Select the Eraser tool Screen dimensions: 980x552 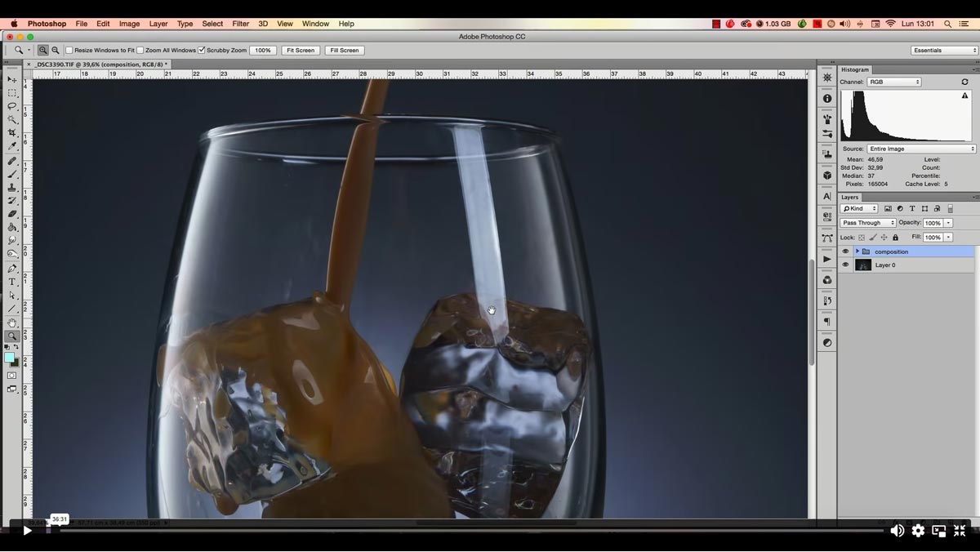tap(12, 214)
